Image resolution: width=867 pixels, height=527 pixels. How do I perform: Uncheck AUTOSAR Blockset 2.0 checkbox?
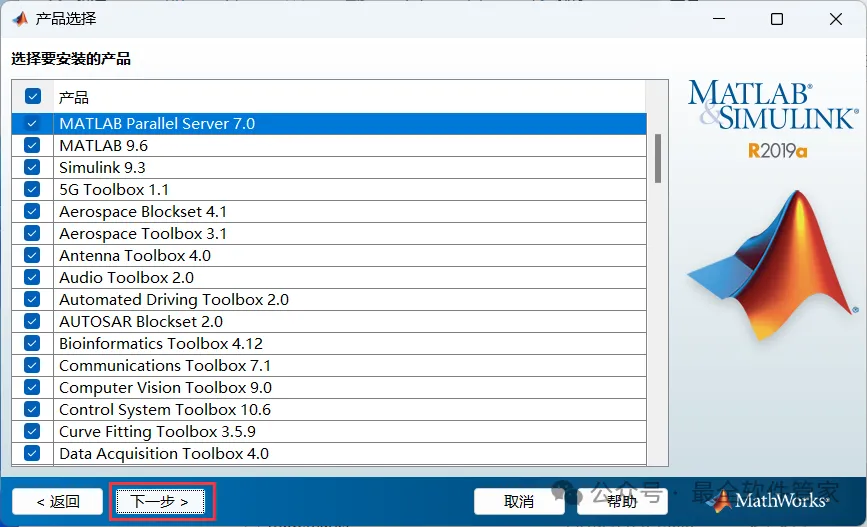[x=32, y=321]
